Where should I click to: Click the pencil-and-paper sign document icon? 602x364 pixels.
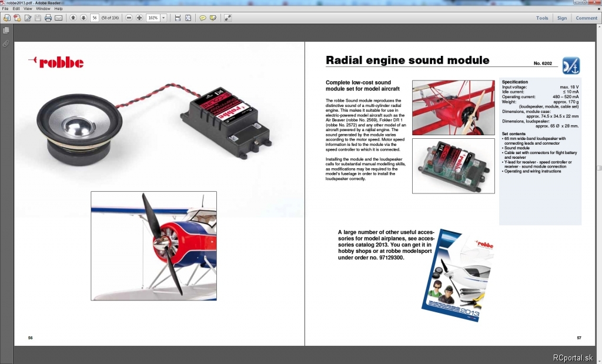[28, 18]
